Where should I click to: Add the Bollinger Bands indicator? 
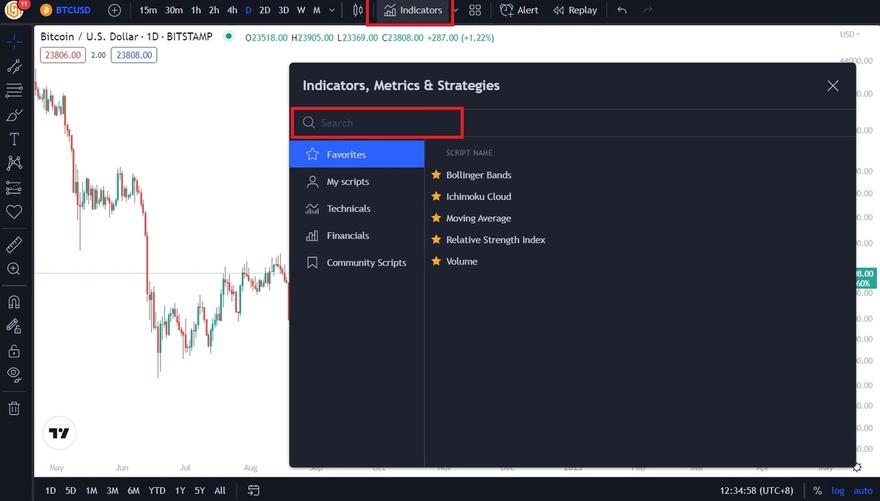point(478,175)
